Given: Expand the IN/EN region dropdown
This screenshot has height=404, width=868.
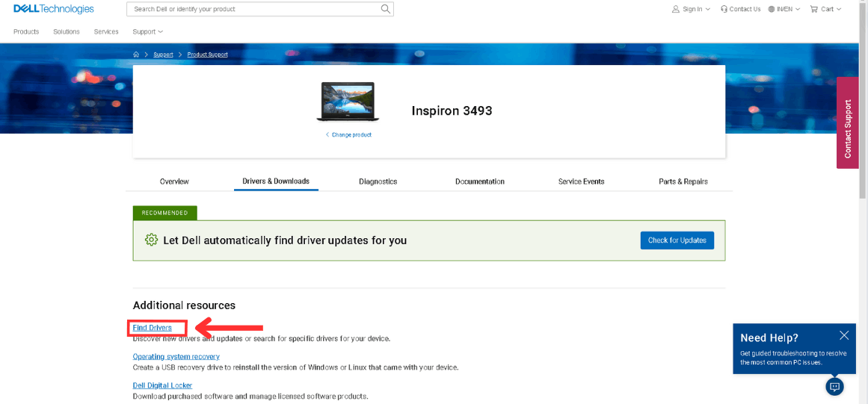Looking at the screenshot, I should [x=799, y=10].
